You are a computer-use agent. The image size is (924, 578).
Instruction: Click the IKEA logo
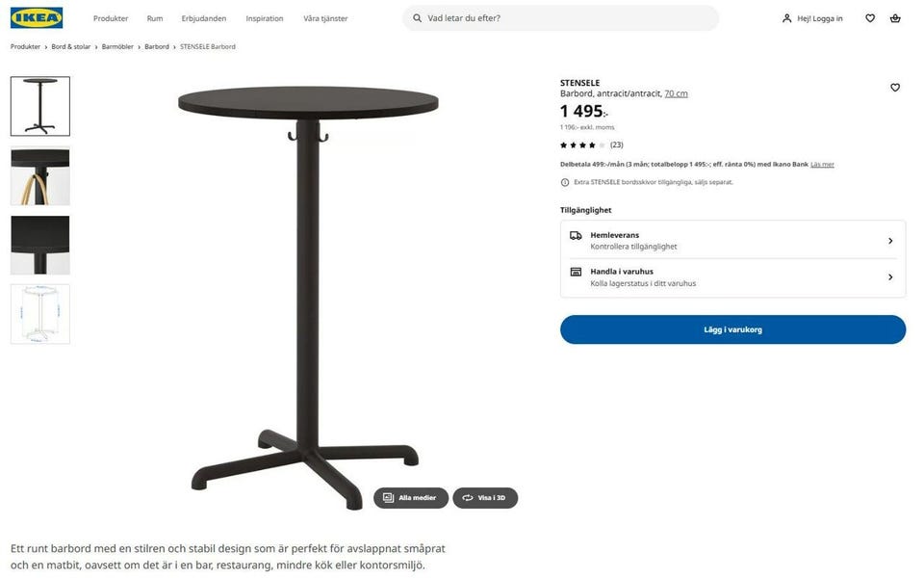37,17
